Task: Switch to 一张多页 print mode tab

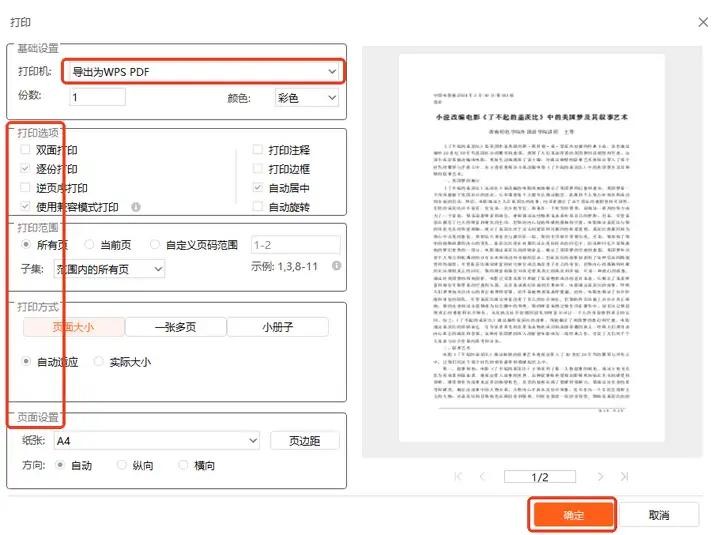Action: click(175, 327)
